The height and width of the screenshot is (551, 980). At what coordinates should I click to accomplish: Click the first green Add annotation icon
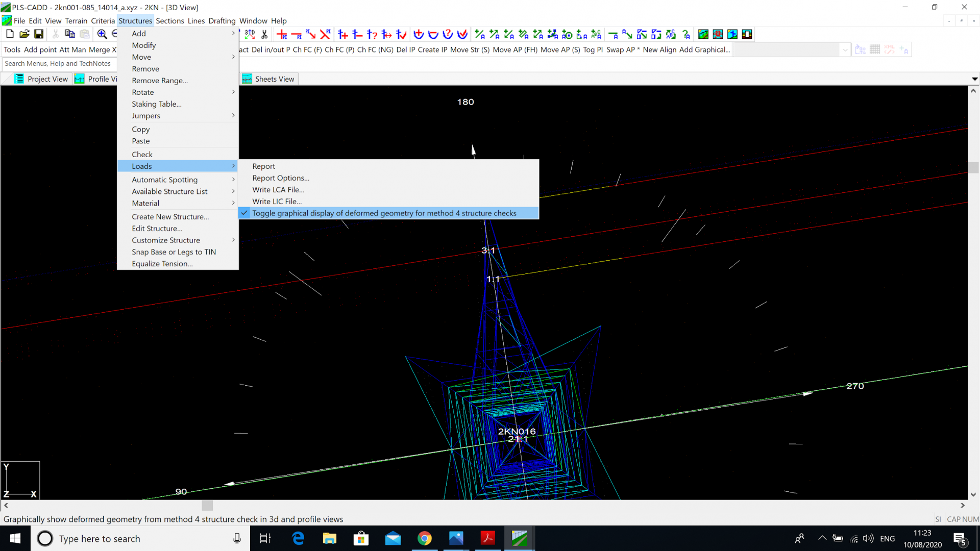(480, 34)
